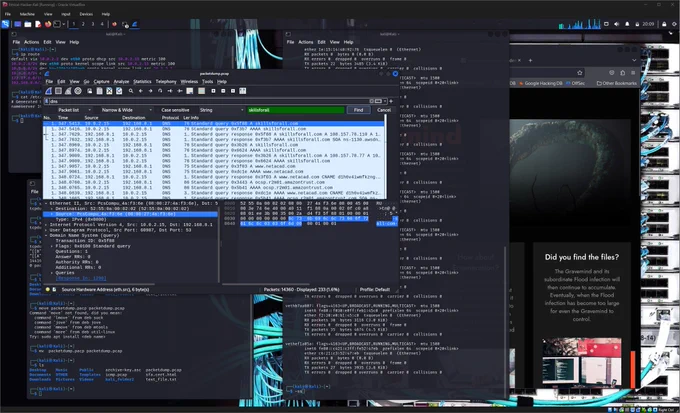Image resolution: width=680 pixels, height=413 pixels.
Task: Click the start capture shark fin icon
Action: pos(49,91)
